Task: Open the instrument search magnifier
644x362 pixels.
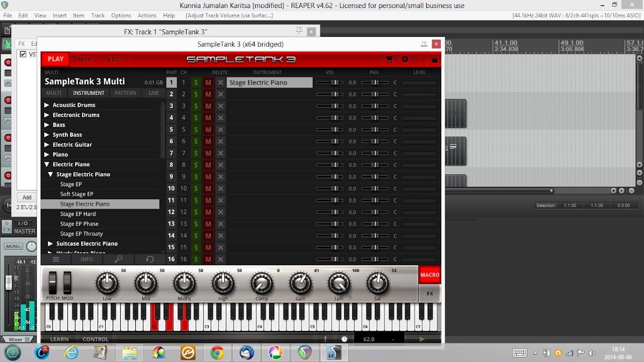Action: coord(118,259)
